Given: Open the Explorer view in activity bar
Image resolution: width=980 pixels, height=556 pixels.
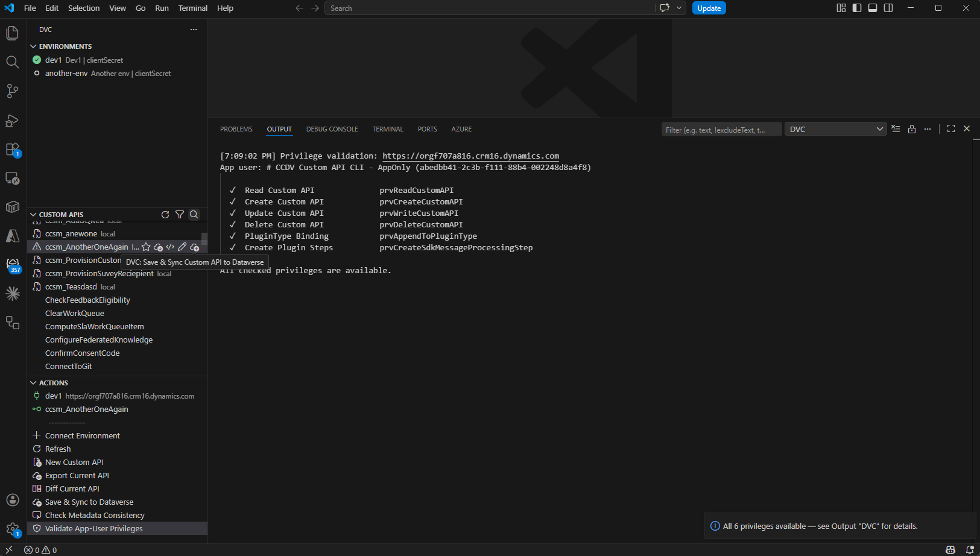Looking at the screenshot, I should point(13,33).
